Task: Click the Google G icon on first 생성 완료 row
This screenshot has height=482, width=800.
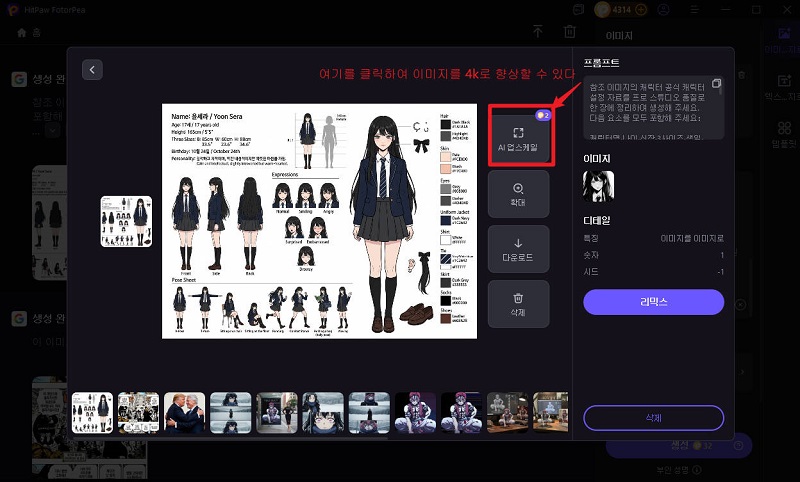Action: pos(19,79)
